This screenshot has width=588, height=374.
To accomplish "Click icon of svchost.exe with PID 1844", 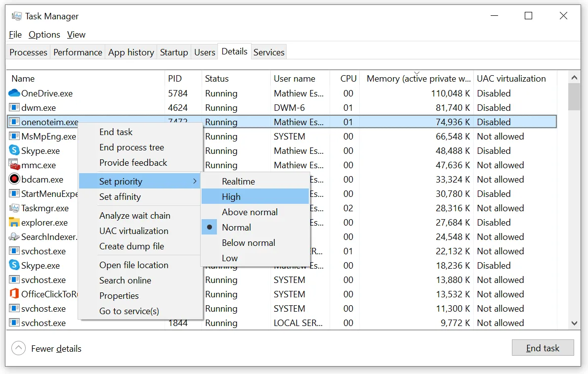I will (x=14, y=323).
